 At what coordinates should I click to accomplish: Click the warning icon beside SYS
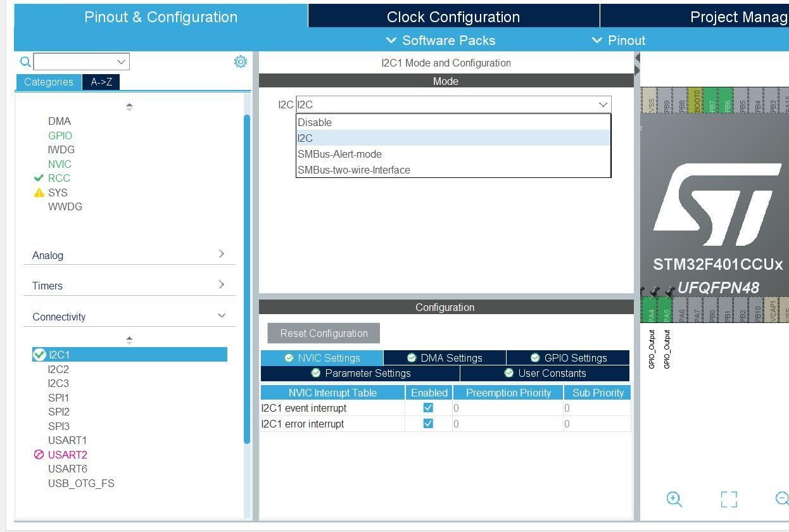(40, 193)
